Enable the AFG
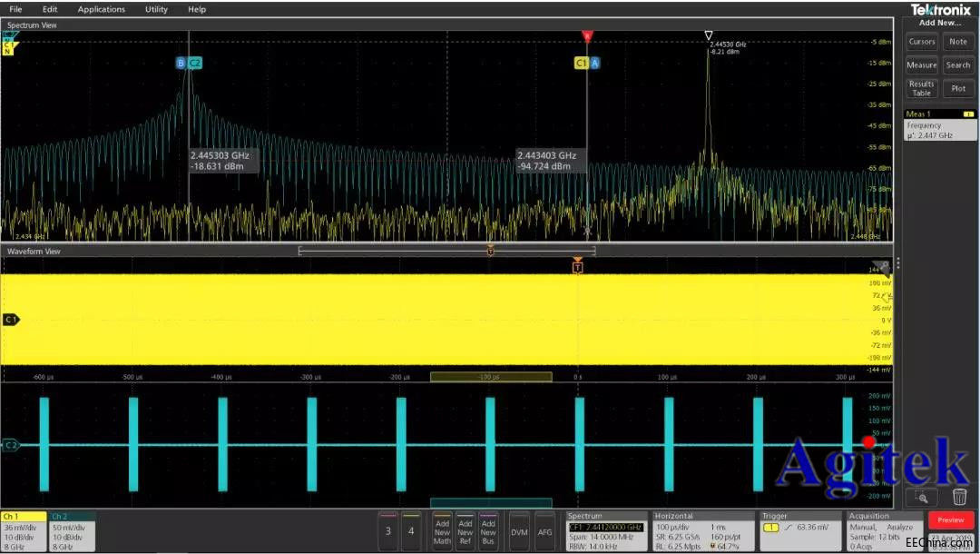The image size is (980, 554). 545,531
